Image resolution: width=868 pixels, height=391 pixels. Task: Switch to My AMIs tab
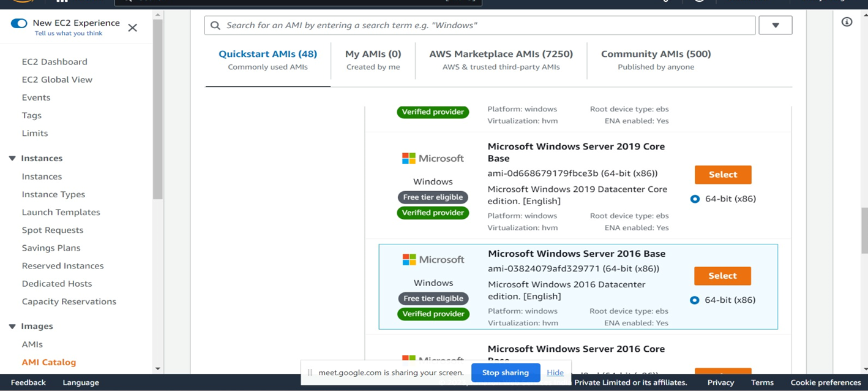tap(373, 60)
